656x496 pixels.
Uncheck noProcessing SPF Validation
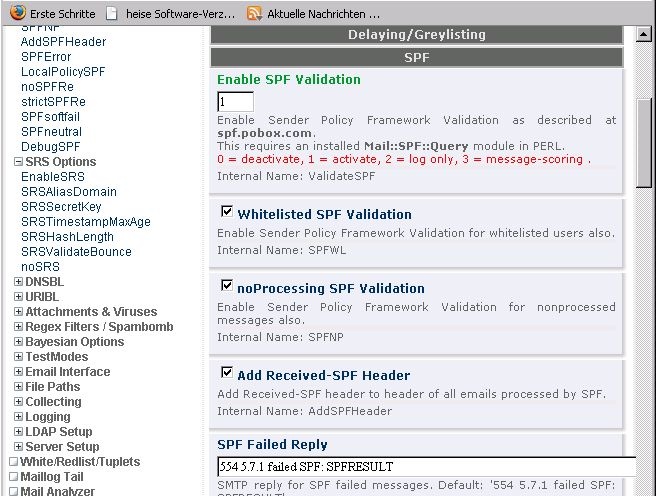[x=227, y=287]
